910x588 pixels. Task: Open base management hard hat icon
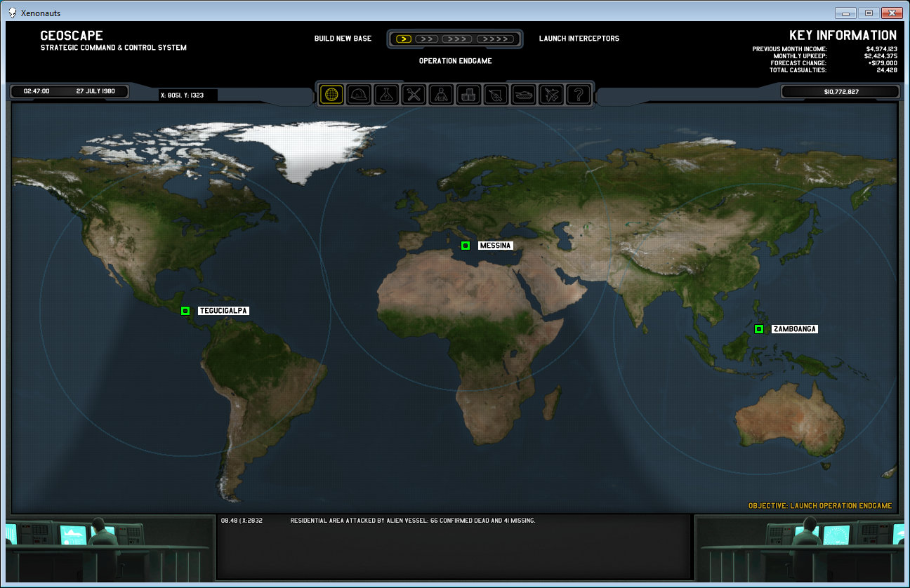[359, 95]
